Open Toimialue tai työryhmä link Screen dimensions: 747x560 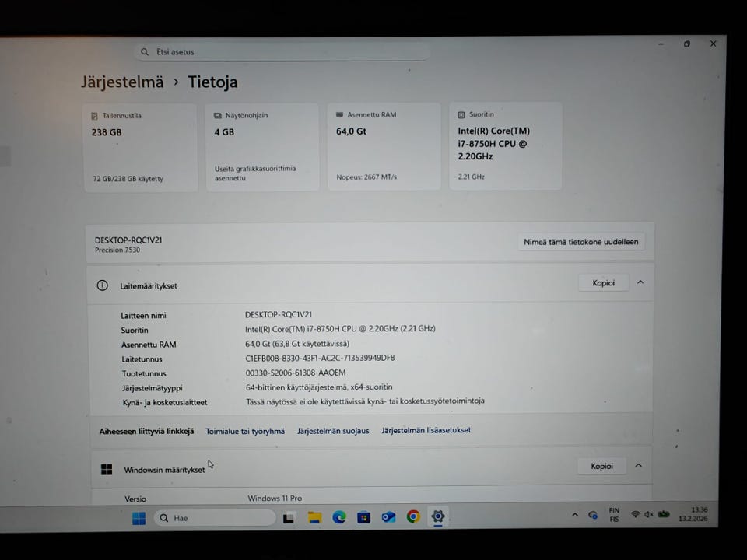click(245, 431)
